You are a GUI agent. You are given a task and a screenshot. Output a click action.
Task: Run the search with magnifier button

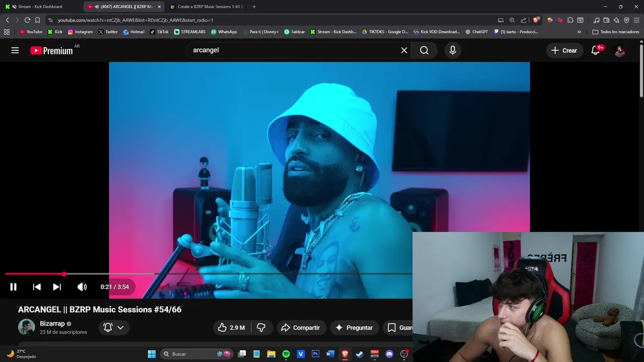(x=424, y=50)
